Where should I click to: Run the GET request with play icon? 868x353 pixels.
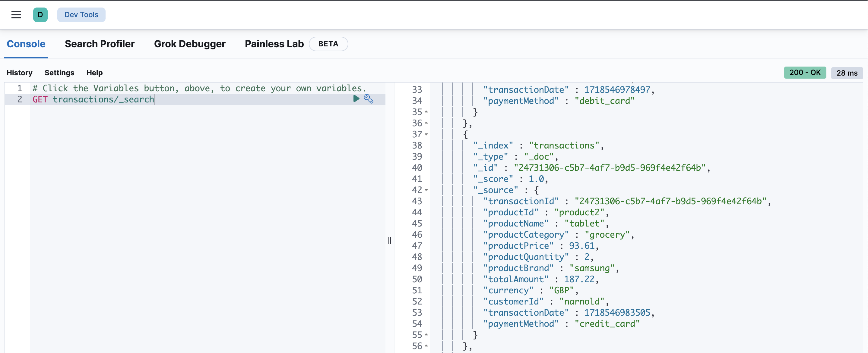coord(356,98)
